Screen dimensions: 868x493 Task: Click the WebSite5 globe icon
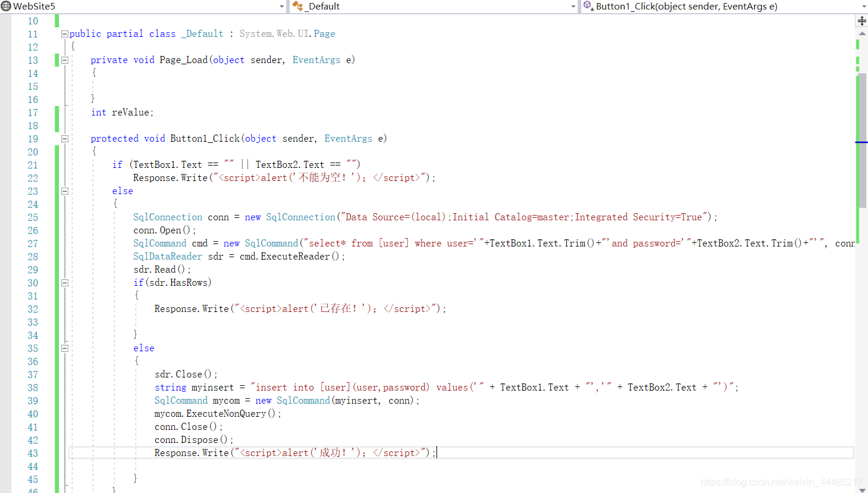coord(6,7)
